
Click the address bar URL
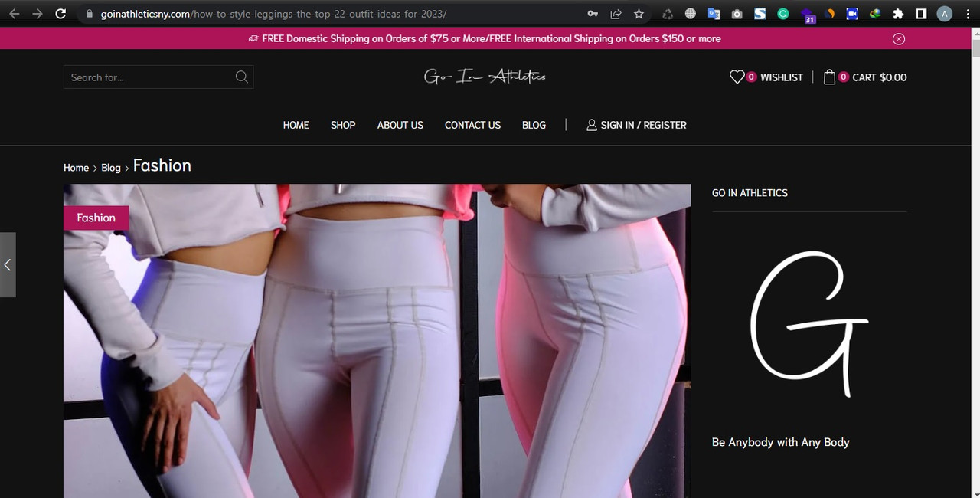(273, 14)
